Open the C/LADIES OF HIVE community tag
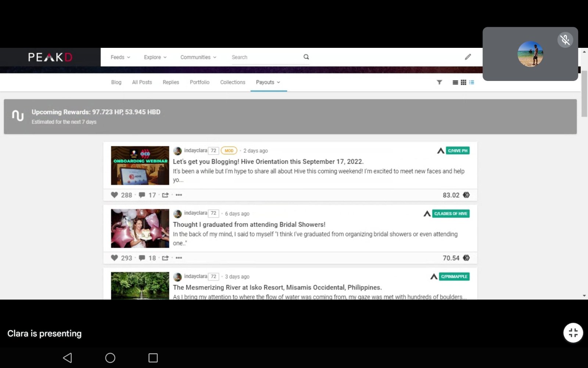Screen dimensions: 588x368 coord(451,213)
